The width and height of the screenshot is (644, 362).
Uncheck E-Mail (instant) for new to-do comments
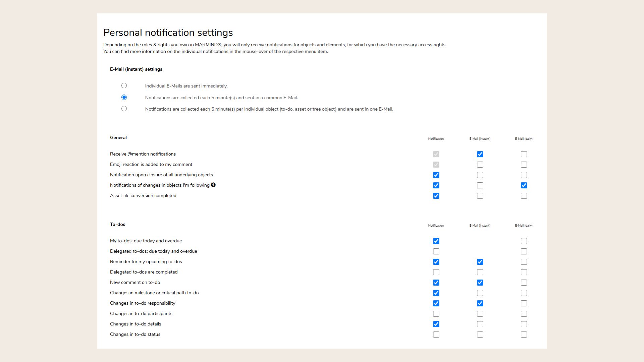point(480,283)
